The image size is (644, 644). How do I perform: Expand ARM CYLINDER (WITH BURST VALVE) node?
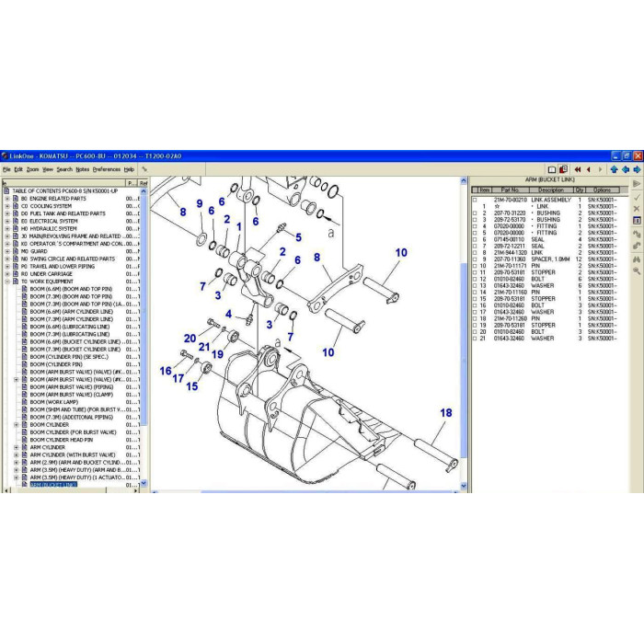(x=16, y=455)
